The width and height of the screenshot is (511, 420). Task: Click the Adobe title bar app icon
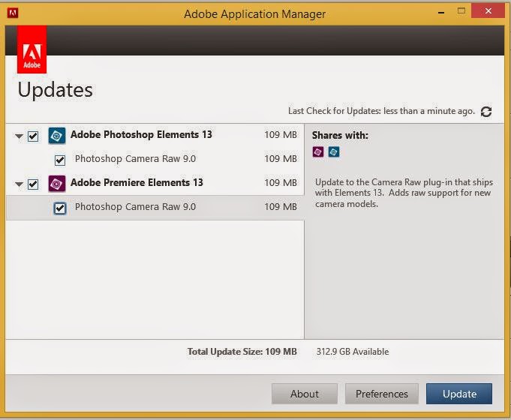click(13, 13)
